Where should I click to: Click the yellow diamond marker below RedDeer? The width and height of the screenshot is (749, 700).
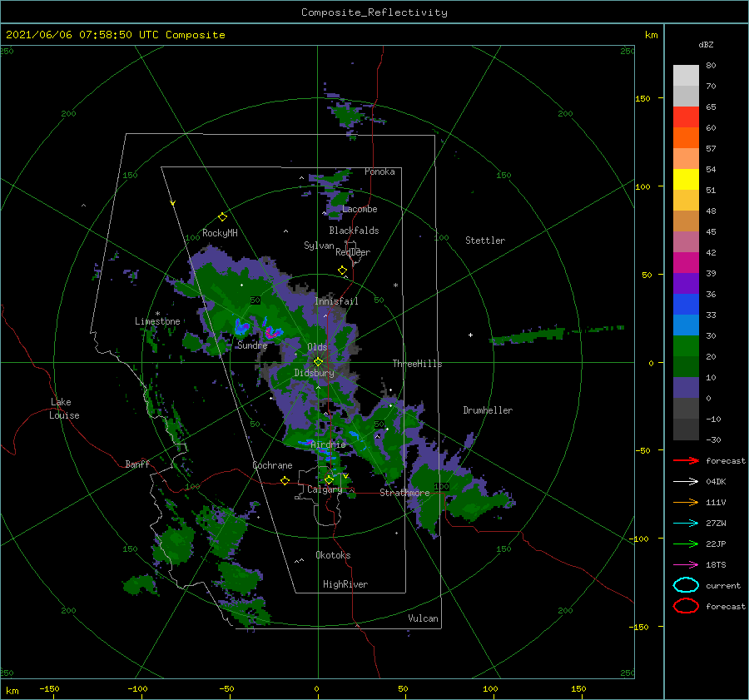tap(342, 271)
